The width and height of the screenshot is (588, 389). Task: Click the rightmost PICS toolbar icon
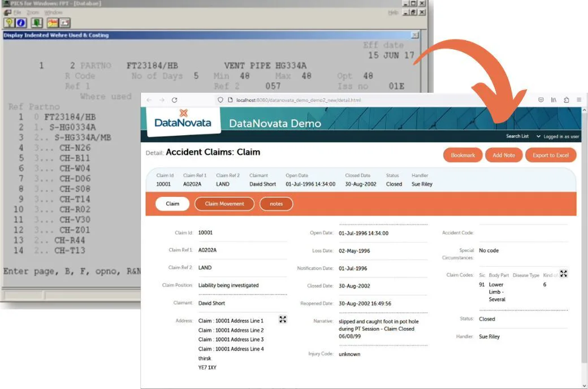pyautogui.click(x=64, y=23)
